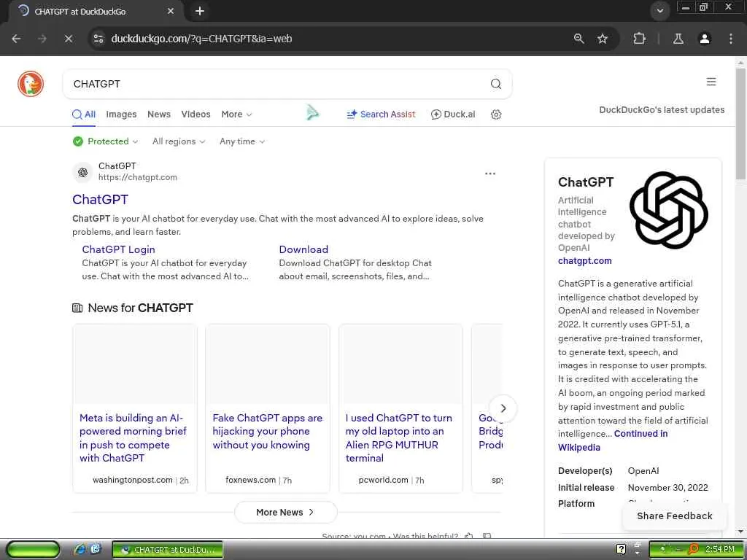Open the All regions dropdown
The width and height of the screenshot is (747, 560).
(x=179, y=141)
